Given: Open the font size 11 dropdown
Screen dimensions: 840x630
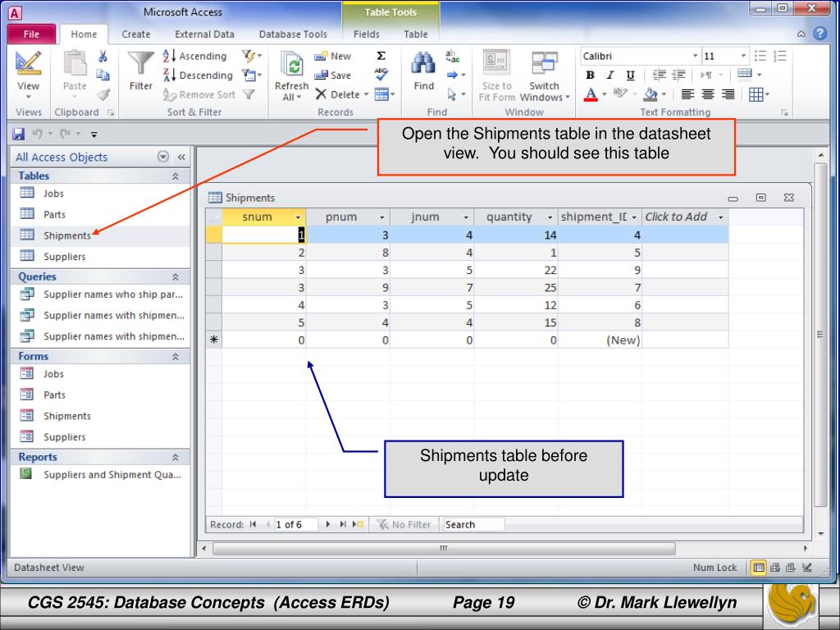Looking at the screenshot, I should [x=743, y=56].
